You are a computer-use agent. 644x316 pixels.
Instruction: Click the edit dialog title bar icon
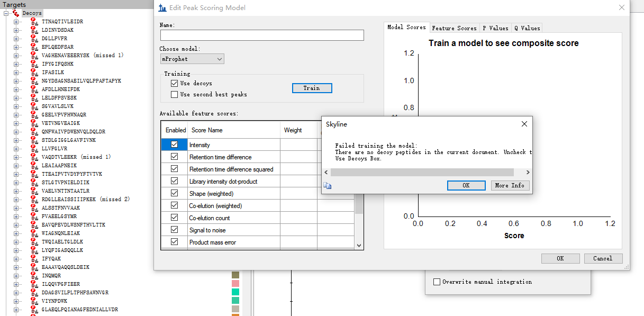pyautogui.click(x=161, y=8)
